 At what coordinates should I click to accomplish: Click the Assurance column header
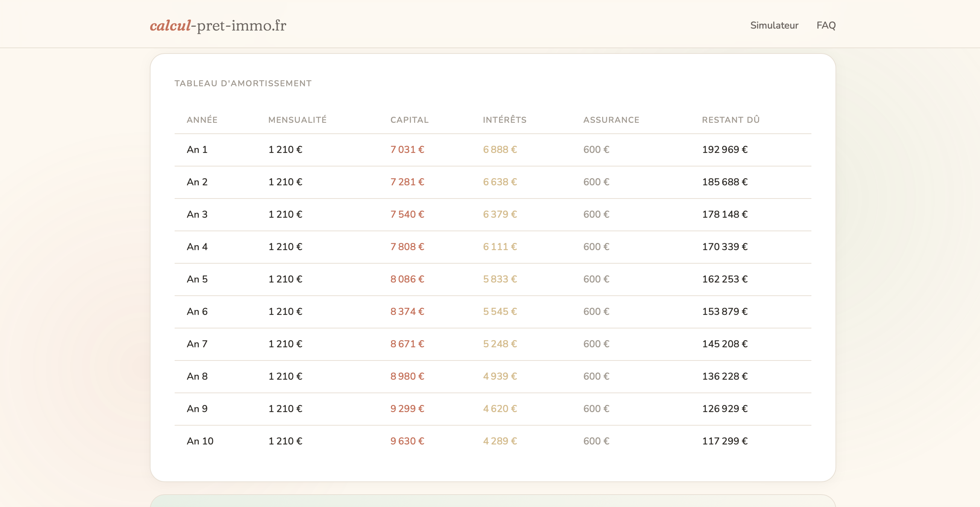pos(611,120)
